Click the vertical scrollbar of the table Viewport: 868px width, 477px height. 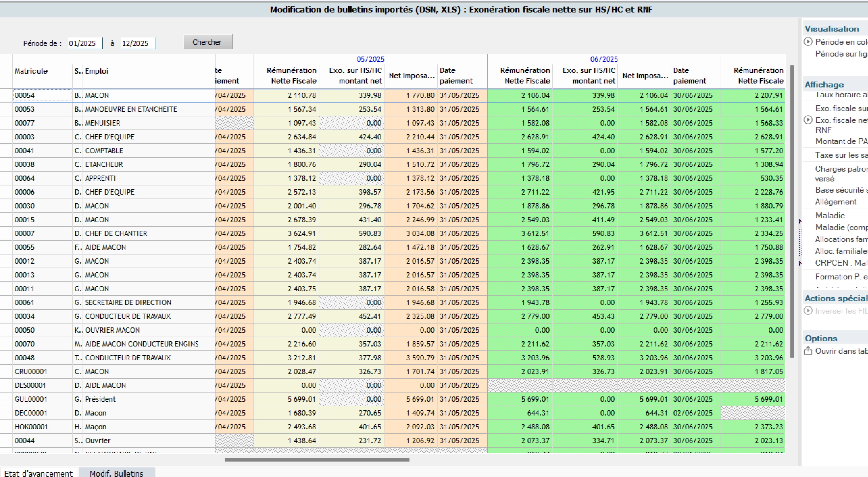click(792, 212)
